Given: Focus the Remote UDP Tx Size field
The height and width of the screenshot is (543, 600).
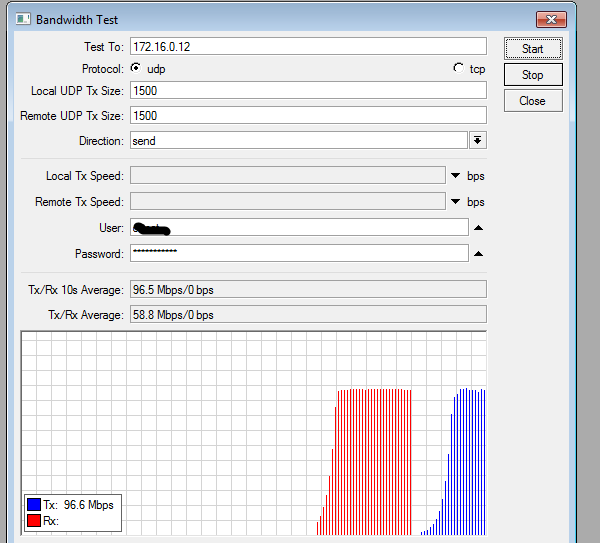Looking at the screenshot, I should pyautogui.click(x=308, y=116).
